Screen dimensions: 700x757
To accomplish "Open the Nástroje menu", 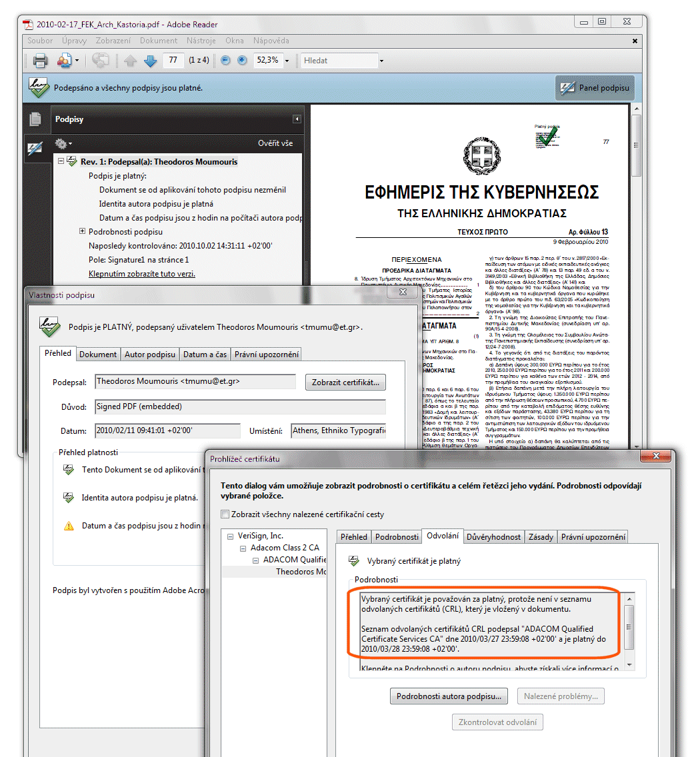I will [x=201, y=41].
